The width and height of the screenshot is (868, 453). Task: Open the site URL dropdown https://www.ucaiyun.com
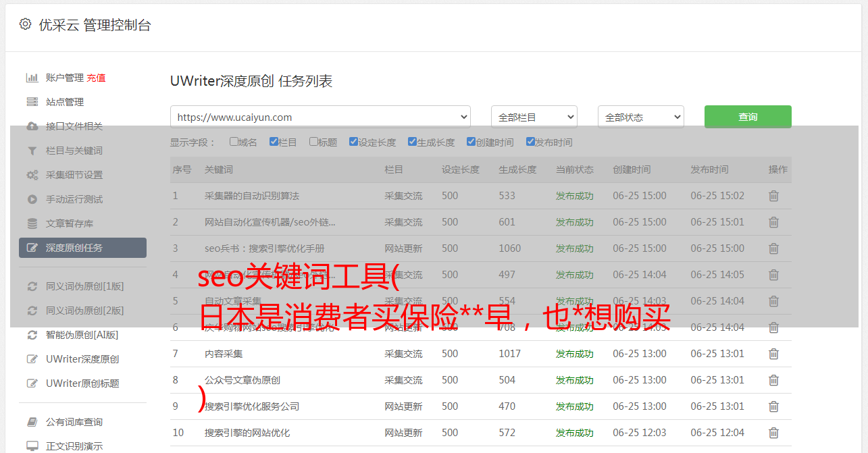pyautogui.click(x=320, y=117)
